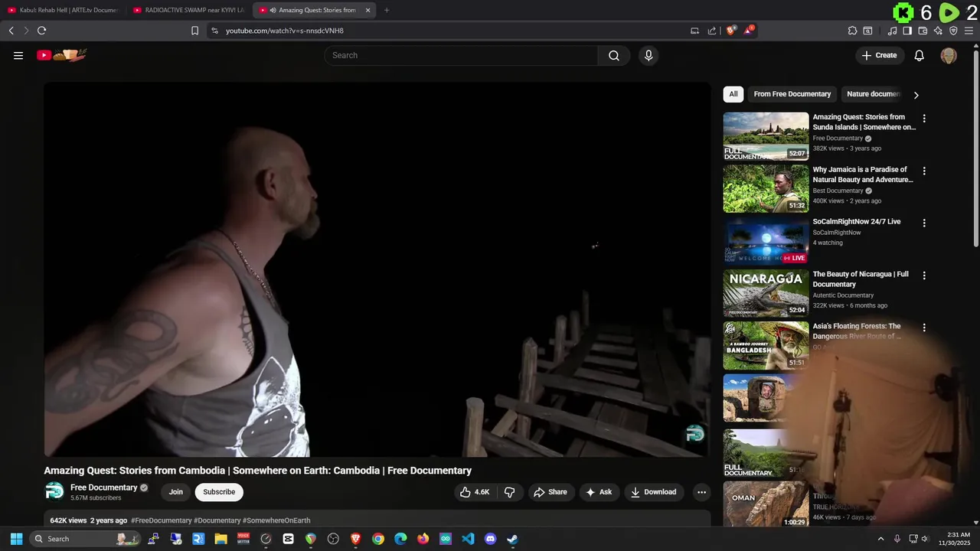Click the share page icon in address bar
The image size is (980, 551).
(x=712, y=31)
